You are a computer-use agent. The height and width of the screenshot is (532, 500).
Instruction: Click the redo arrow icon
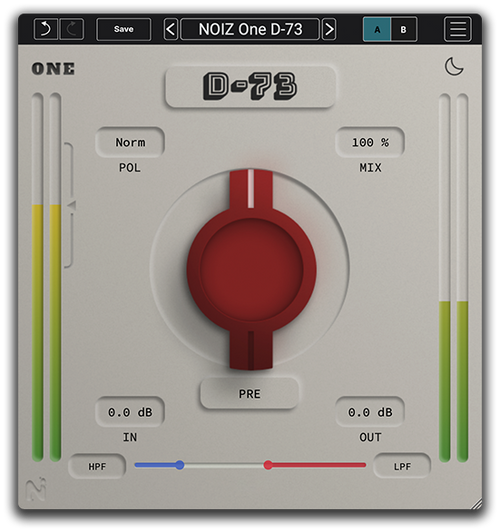(72, 29)
